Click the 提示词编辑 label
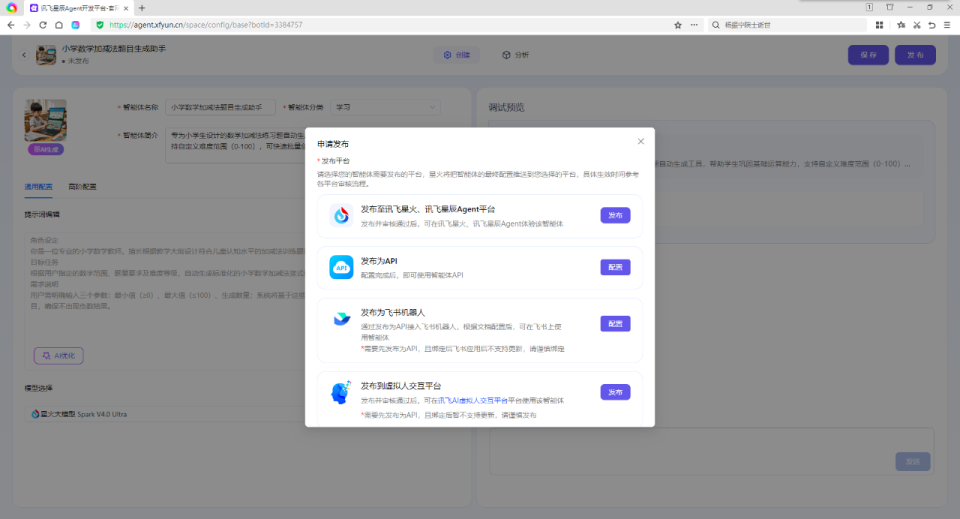 click(42, 215)
